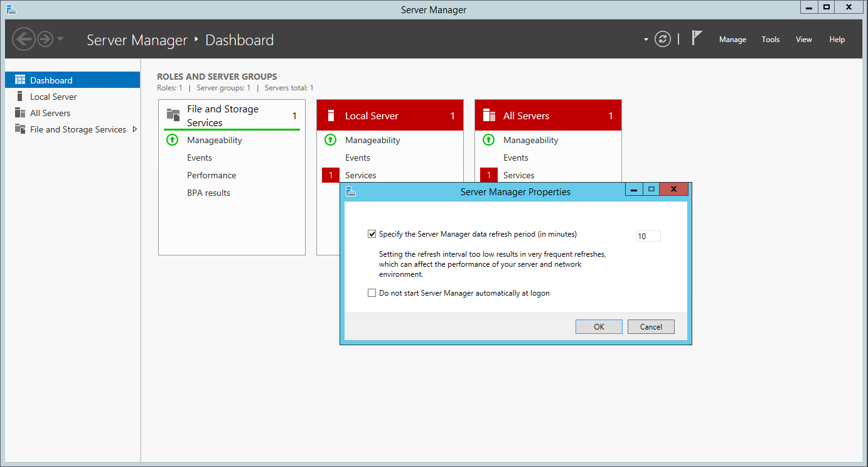Select Local Server in the sidebar
The height and width of the screenshot is (467, 868).
72,97
